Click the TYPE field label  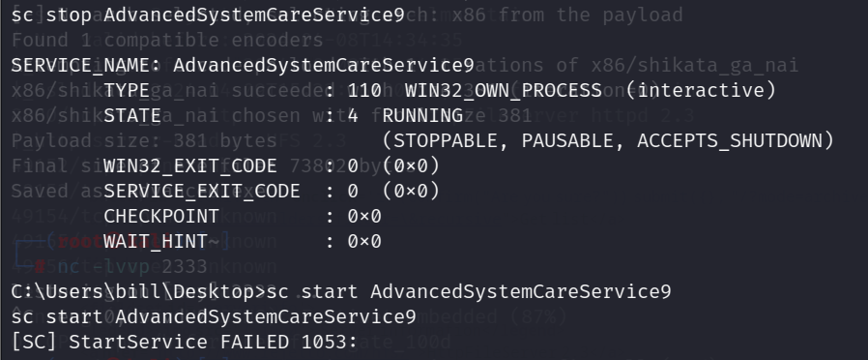tap(127, 91)
